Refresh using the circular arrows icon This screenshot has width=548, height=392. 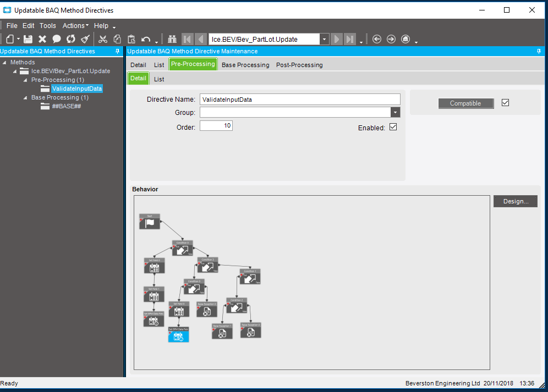(71, 39)
